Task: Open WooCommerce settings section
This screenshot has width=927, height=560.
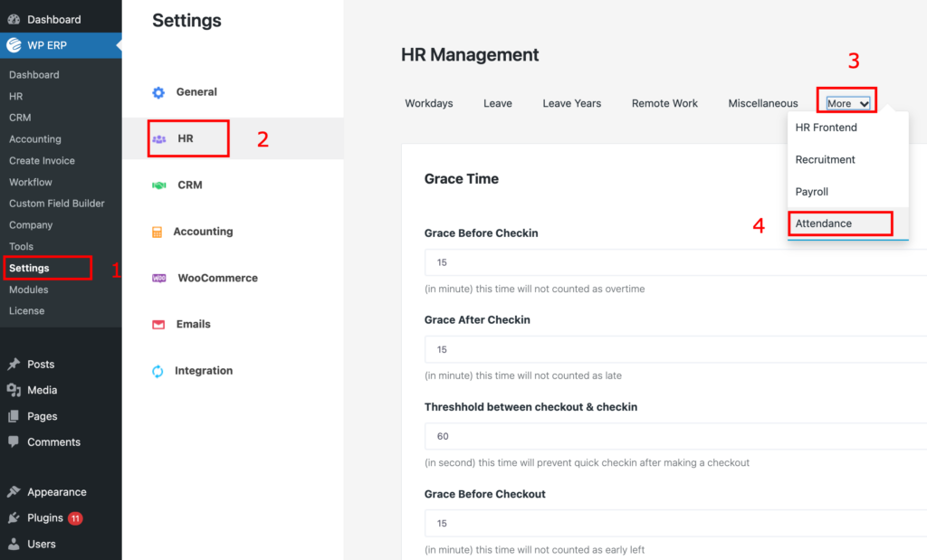Action: [x=217, y=278]
